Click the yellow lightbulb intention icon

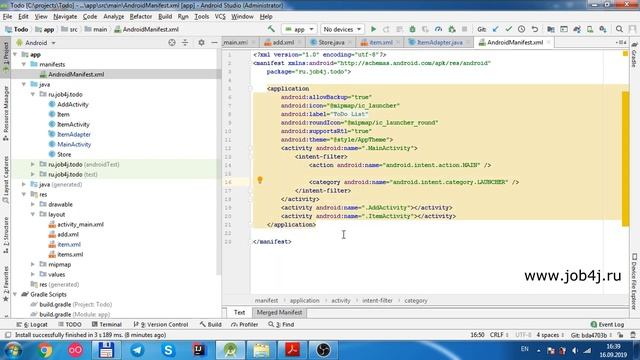[260, 180]
